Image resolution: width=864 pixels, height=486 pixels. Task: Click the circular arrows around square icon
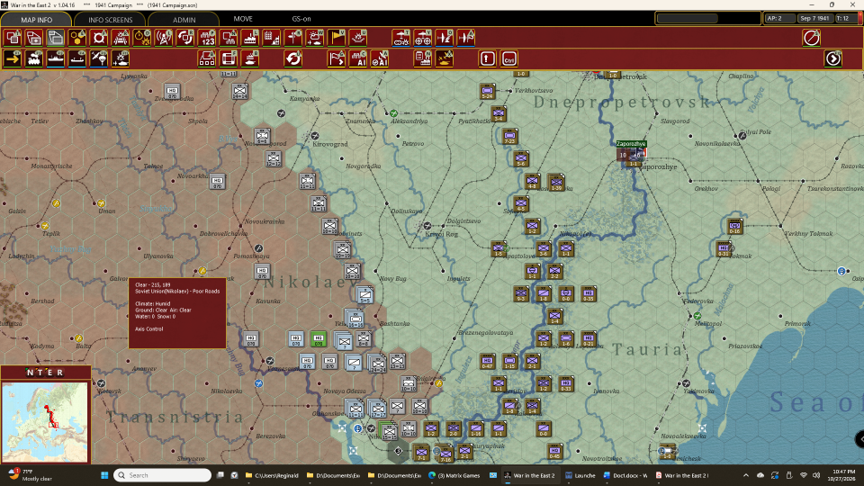coord(185,38)
